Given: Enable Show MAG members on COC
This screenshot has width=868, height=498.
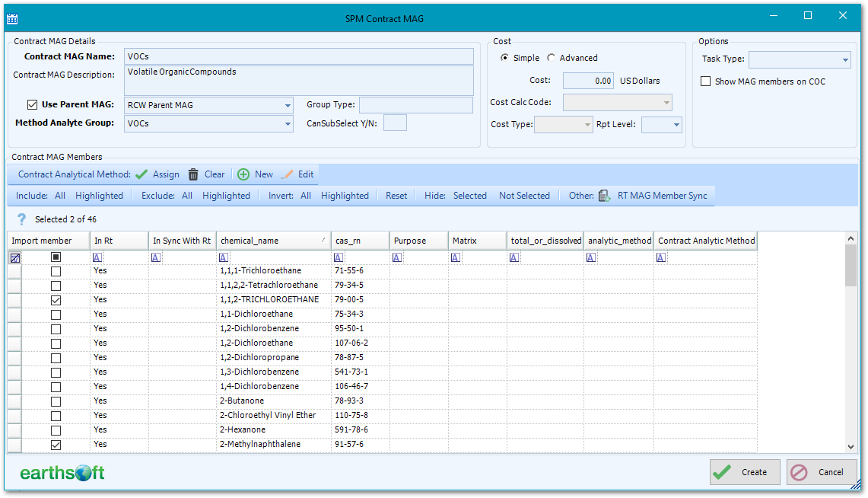Looking at the screenshot, I should coord(705,81).
